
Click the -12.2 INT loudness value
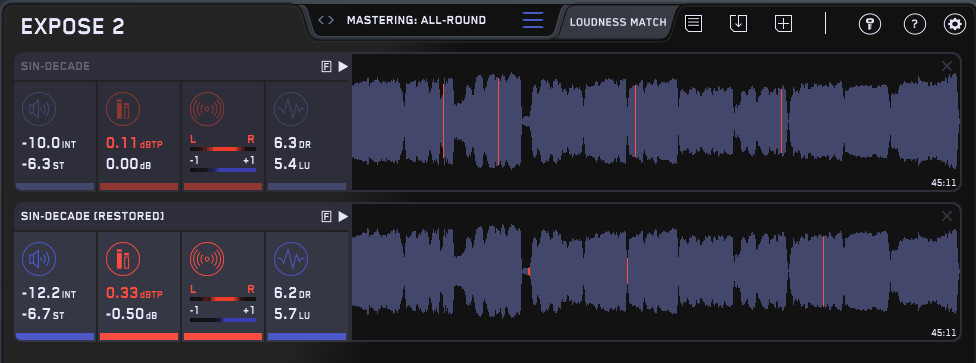(49, 293)
